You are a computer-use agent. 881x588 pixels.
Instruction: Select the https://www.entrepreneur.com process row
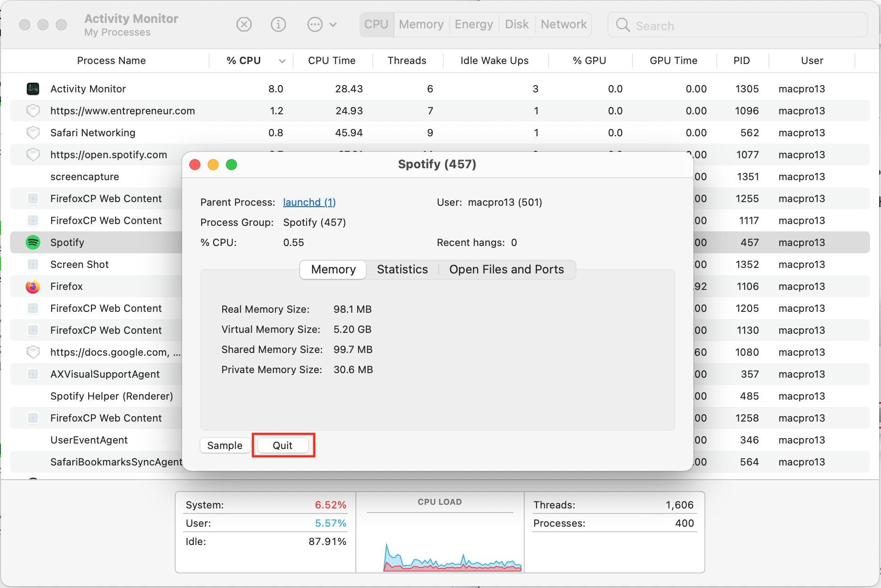[x=440, y=111]
